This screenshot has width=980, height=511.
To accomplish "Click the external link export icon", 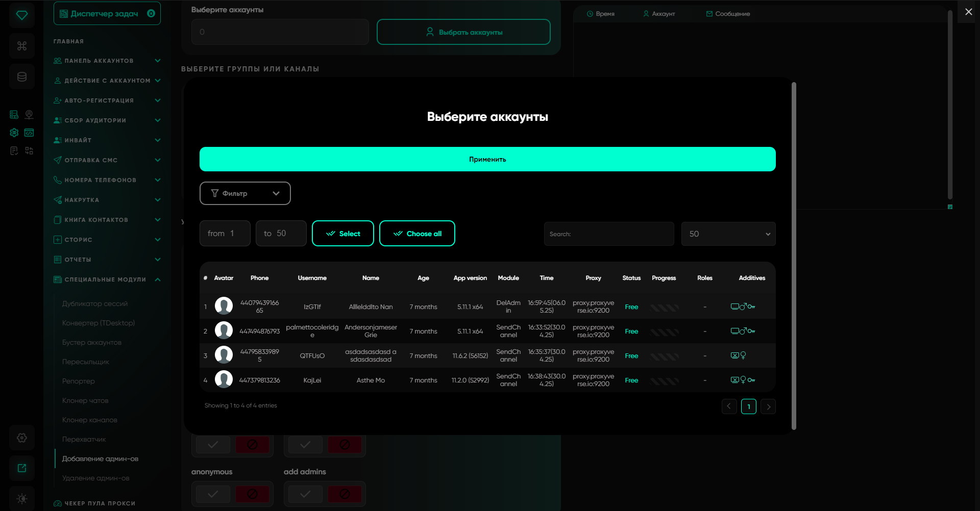I will [21, 468].
